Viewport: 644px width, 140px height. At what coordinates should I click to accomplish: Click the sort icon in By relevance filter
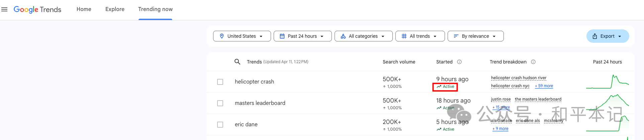(x=456, y=36)
